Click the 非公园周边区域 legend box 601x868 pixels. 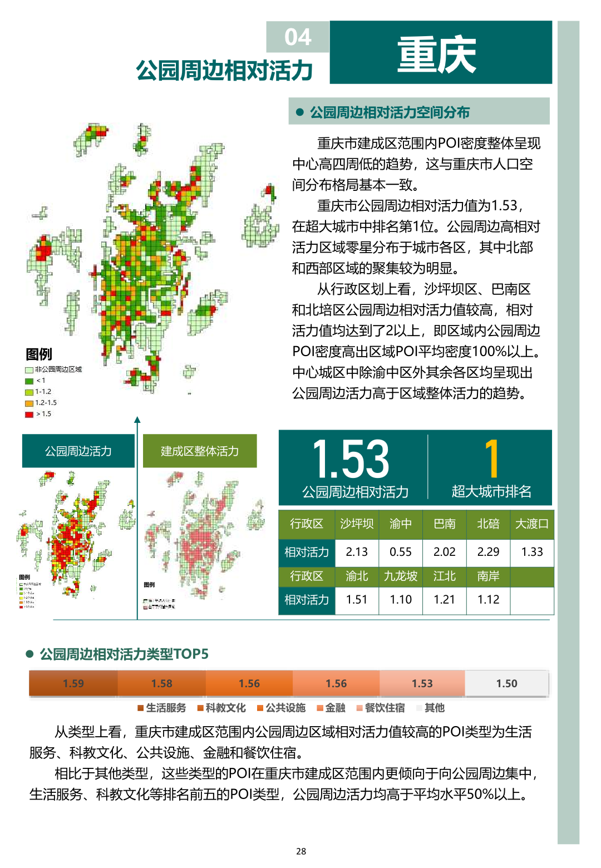[29, 370]
